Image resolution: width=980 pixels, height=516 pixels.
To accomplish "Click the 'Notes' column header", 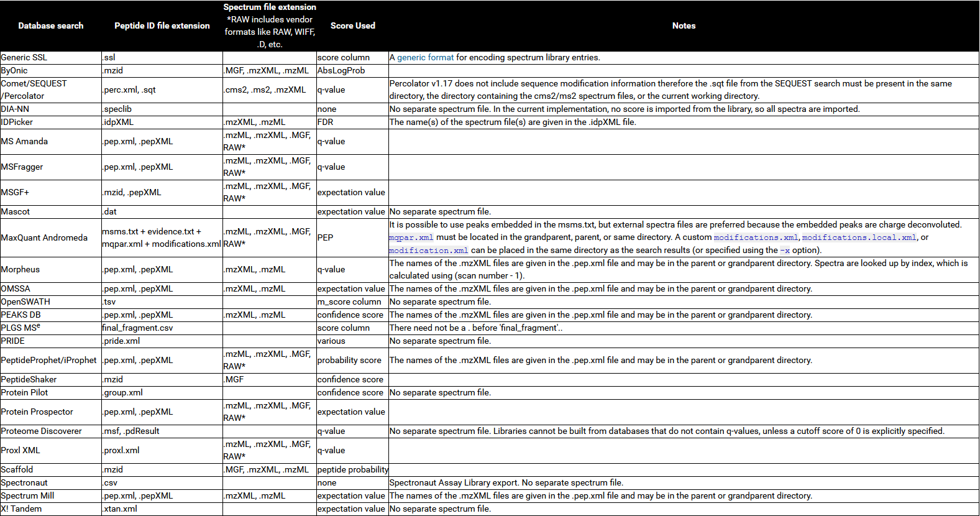I will pos(684,25).
